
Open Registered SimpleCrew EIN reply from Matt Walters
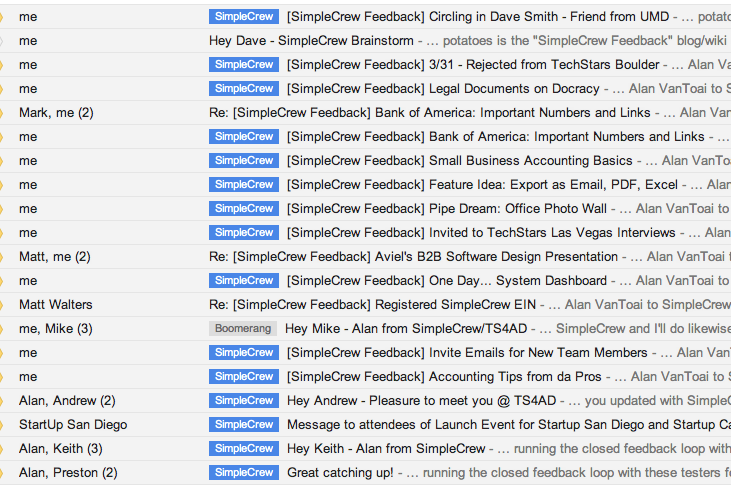coord(372,305)
